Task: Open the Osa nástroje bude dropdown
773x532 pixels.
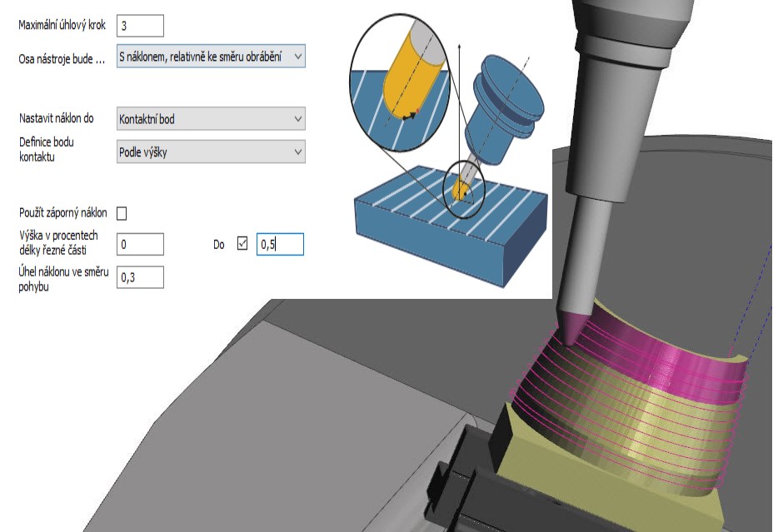Action: [211, 57]
